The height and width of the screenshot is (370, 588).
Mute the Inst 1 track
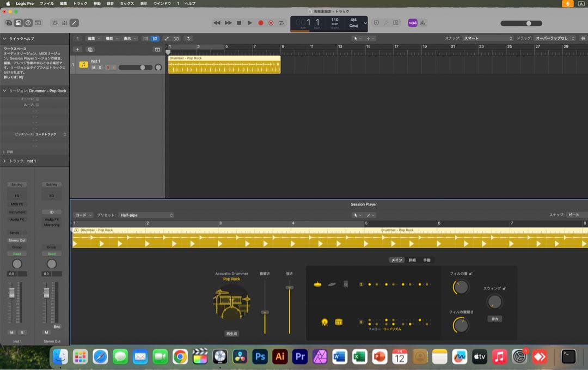94,68
